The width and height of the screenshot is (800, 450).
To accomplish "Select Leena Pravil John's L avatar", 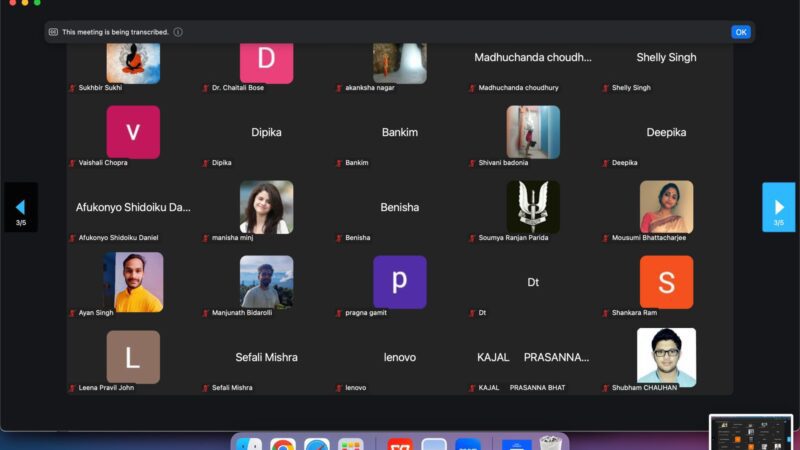I will coord(133,357).
